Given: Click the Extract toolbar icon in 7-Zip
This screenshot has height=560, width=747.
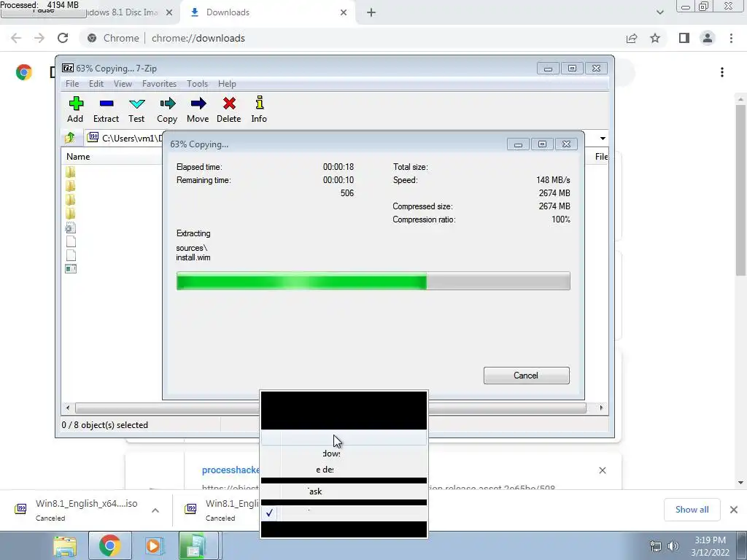Looking at the screenshot, I should pos(106,109).
